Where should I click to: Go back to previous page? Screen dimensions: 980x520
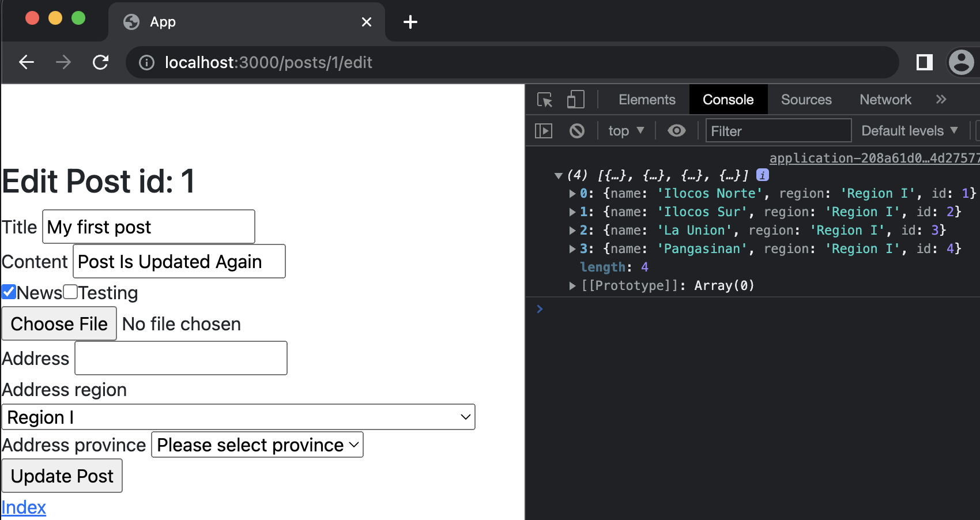point(27,62)
